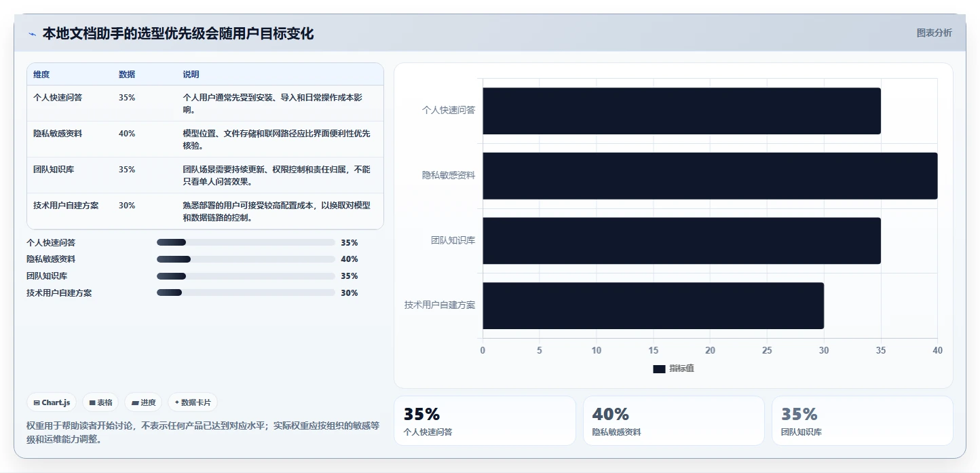Click the x-axis tick label 40
The width and height of the screenshot is (980, 473).
pos(937,351)
